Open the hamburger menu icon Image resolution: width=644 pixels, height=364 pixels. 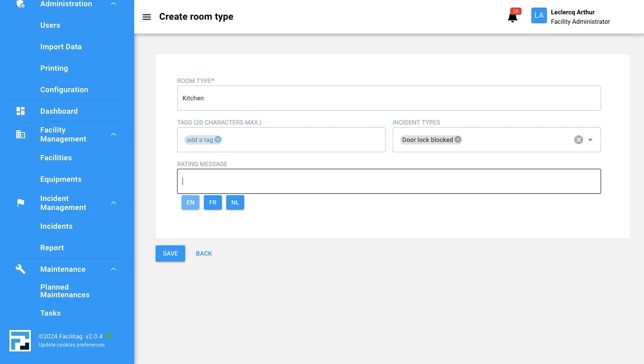click(x=146, y=17)
